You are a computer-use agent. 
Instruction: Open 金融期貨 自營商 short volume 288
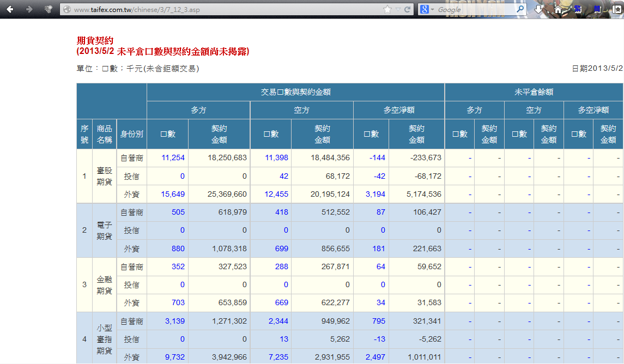click(x=282, y=266)
